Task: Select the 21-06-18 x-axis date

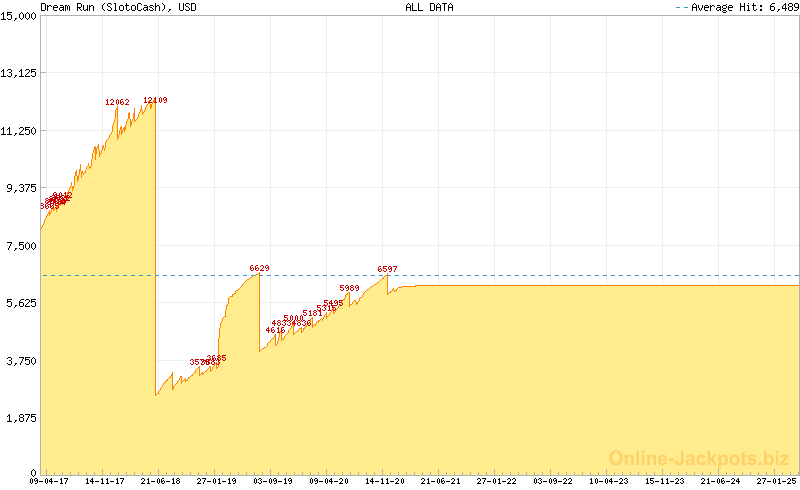Action: [160, 481]
